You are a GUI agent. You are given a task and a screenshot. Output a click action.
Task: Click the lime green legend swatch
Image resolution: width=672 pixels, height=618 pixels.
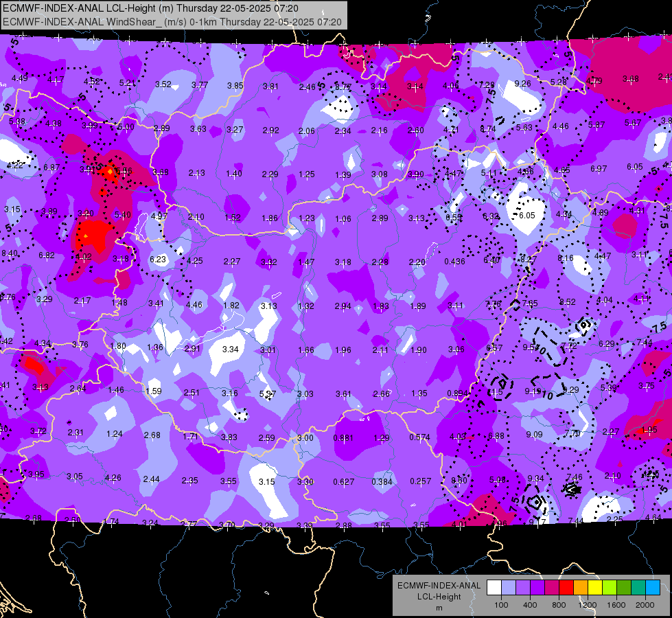pos(610,588)
